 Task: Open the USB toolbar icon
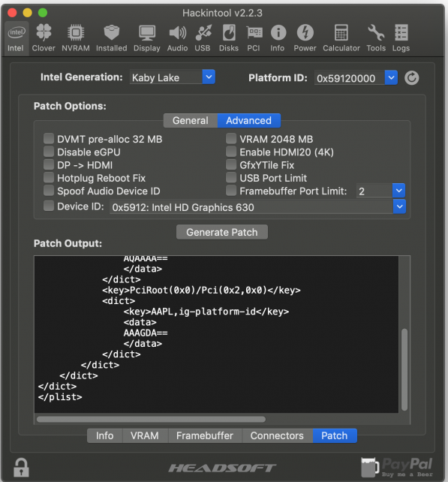tap(203, 38)
